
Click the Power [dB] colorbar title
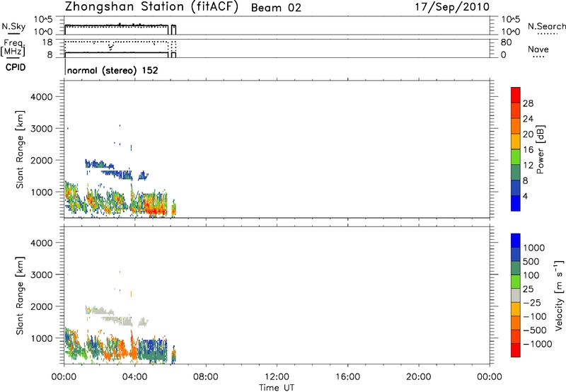540,149
